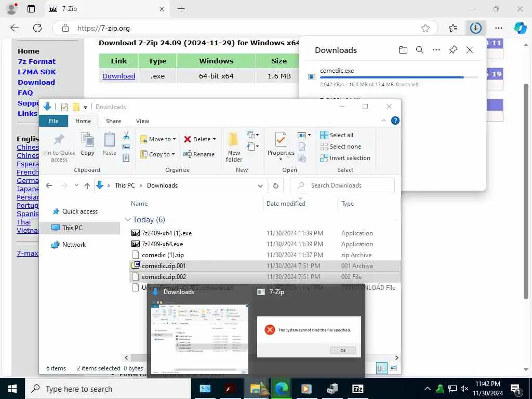532x399 pixels.
Task: Click Pin to Quick access in ribbon
Action: point(59,148)
